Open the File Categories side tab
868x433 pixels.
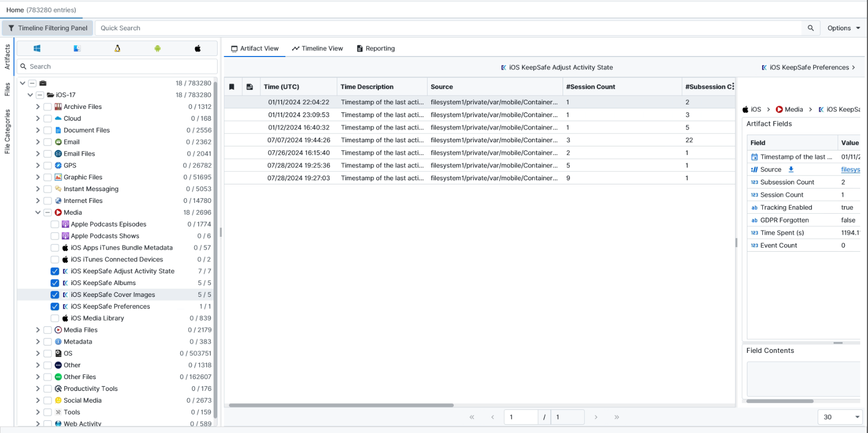[x=7, y=131]
